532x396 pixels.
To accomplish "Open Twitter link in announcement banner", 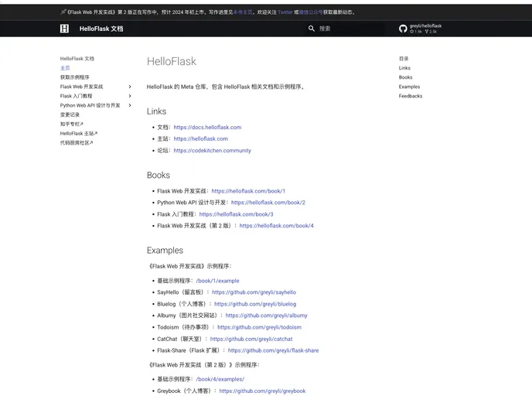I will tap(285, 12).
